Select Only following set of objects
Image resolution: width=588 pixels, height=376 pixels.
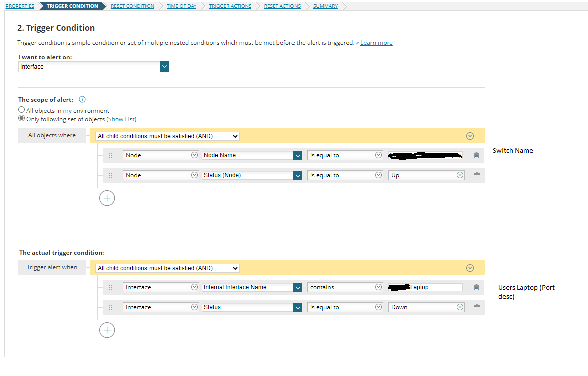point(22,118)
